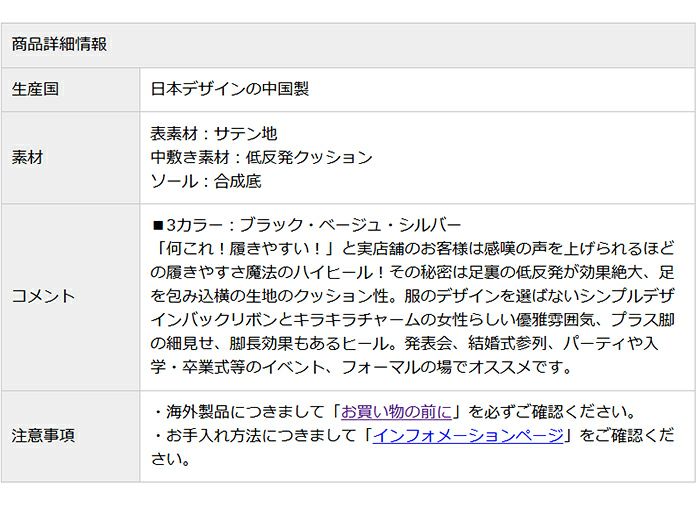This screenshot has width=700, height=519.
Task: Open the お買い物の前に link
Action: (398, 412)
